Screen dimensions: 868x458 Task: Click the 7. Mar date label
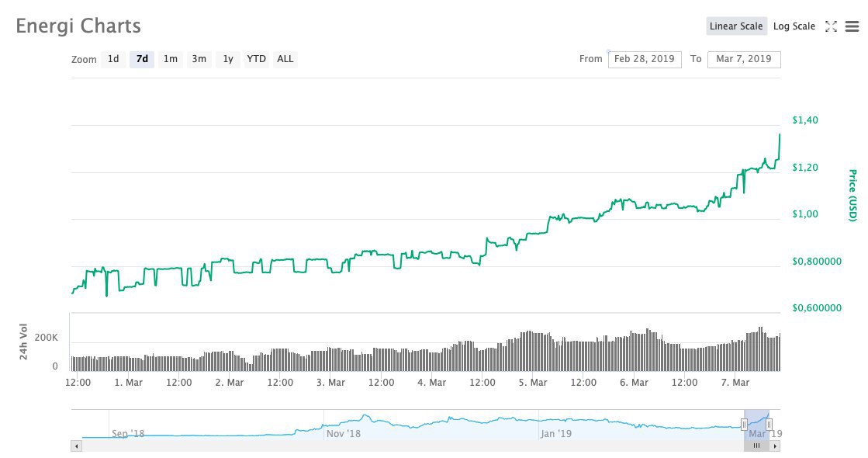pyautogui.click(x=735, y=382)
